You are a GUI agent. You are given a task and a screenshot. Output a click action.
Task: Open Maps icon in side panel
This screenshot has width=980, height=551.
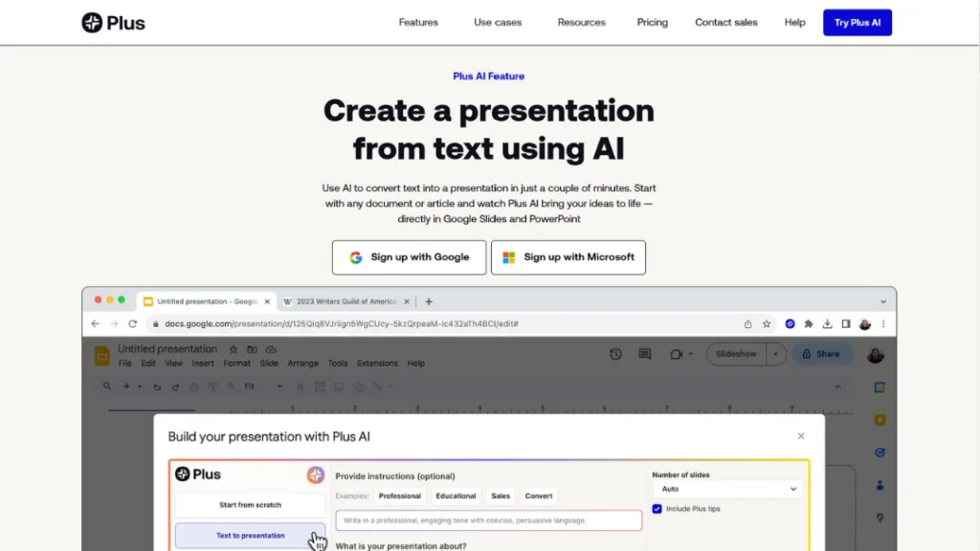pos(880,518)
